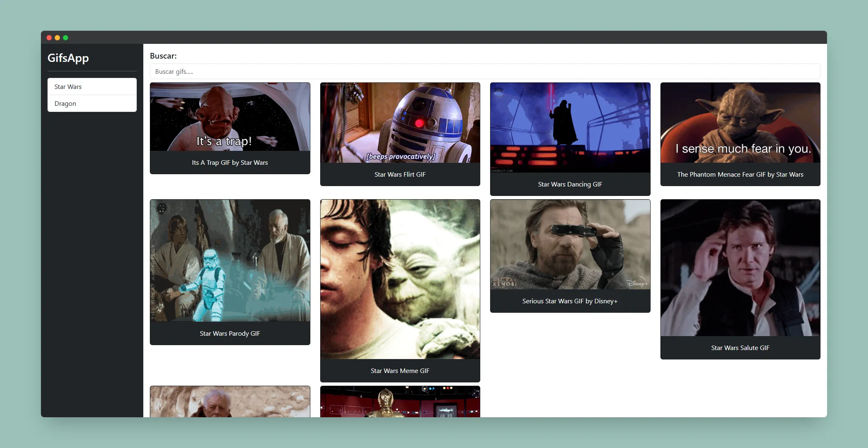This screenshot has height=448, width=868.
Task: Open the It's a trap GIF thumbnail
Action: [230, 117]
